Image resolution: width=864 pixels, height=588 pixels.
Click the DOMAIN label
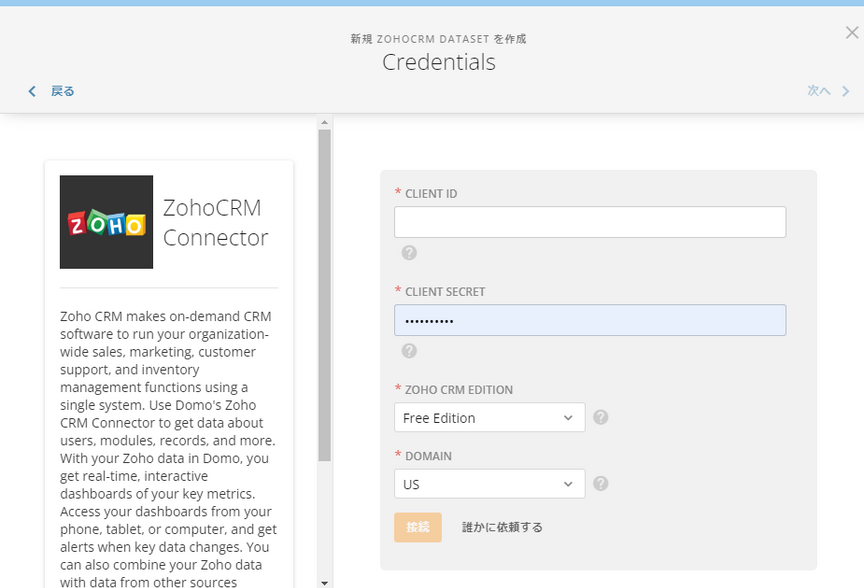click(428, 456)
